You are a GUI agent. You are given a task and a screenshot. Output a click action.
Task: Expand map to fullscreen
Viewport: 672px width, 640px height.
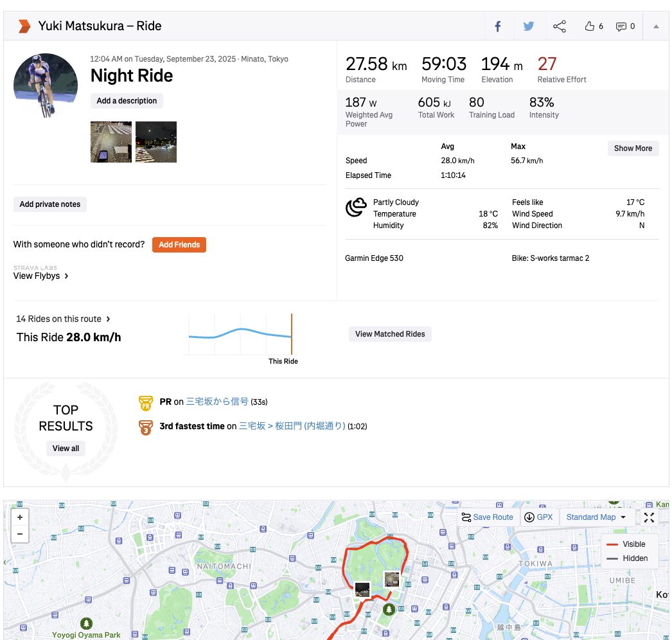[649, 517]
